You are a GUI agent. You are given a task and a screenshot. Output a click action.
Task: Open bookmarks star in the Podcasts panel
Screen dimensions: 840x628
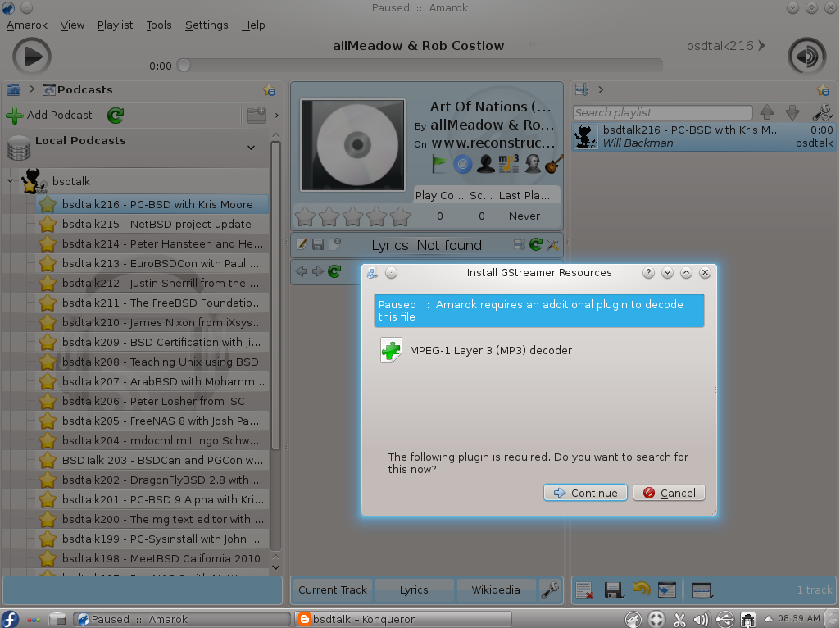coord(269,90)
